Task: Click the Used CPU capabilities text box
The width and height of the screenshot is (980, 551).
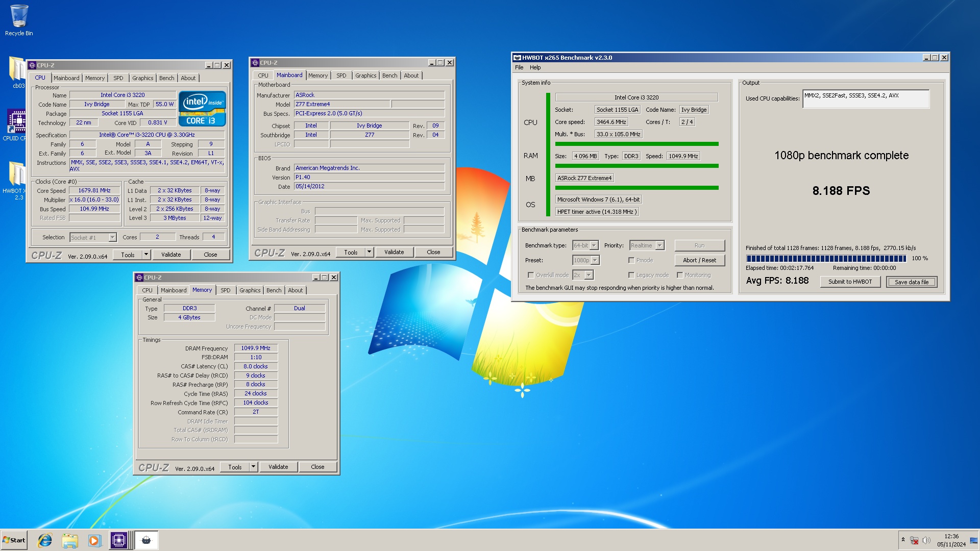Action: pos(866,99)
